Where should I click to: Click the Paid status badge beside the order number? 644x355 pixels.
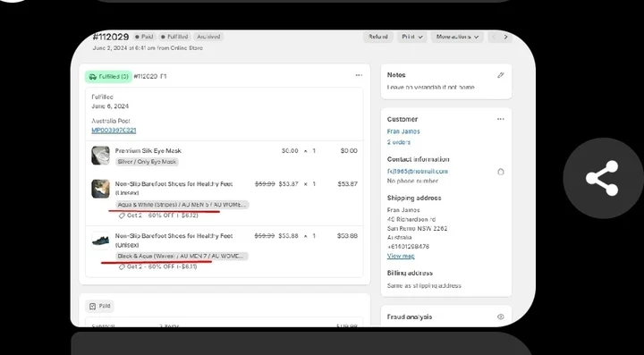pyautogui.click(x=144, y=37)
